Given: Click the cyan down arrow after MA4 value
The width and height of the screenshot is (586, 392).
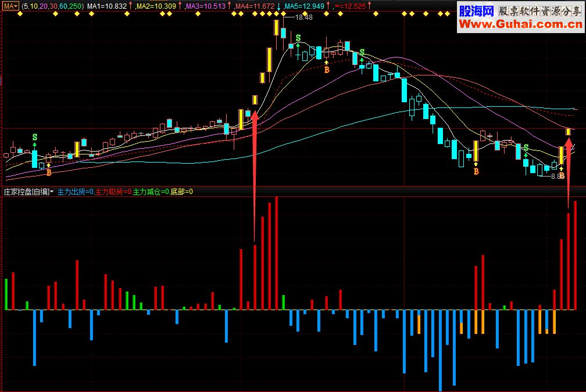Looking at the screenshot, I should (x=279, y=6).
